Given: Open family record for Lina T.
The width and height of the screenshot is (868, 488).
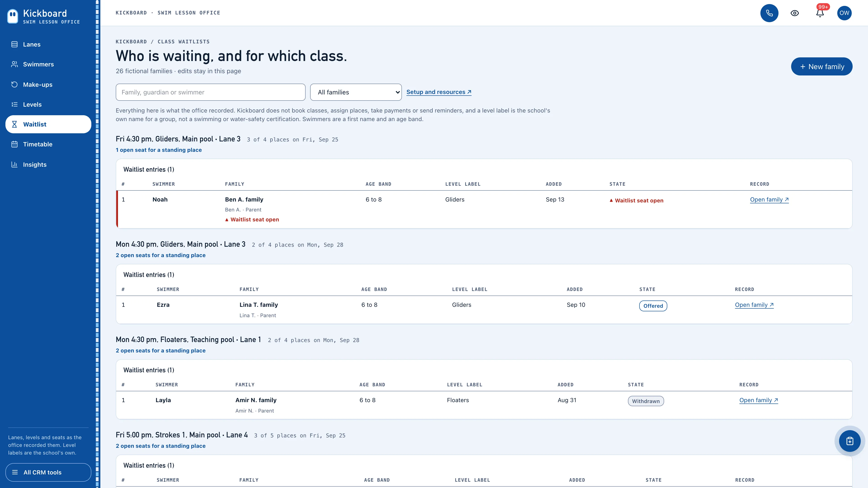Looking at the screenshot, I should (x=754, y=305).
